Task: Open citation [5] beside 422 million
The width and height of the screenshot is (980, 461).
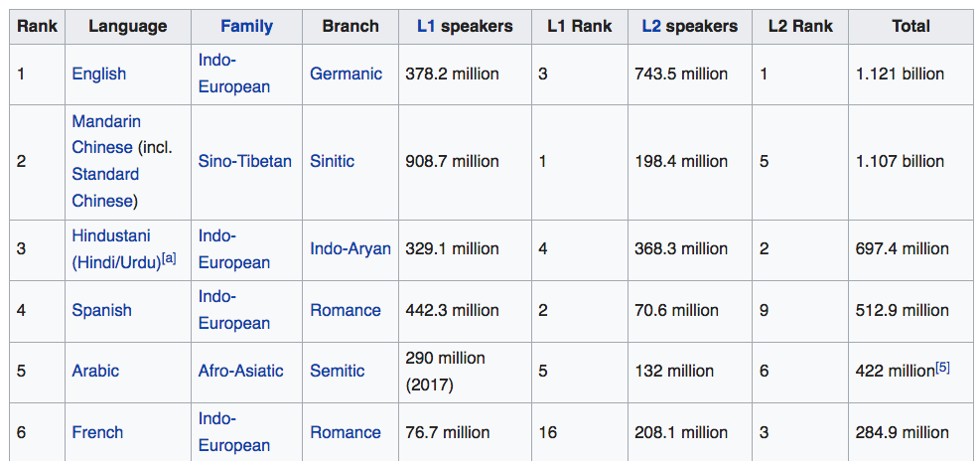Action: pyautogui.click(x=942, y=367)
